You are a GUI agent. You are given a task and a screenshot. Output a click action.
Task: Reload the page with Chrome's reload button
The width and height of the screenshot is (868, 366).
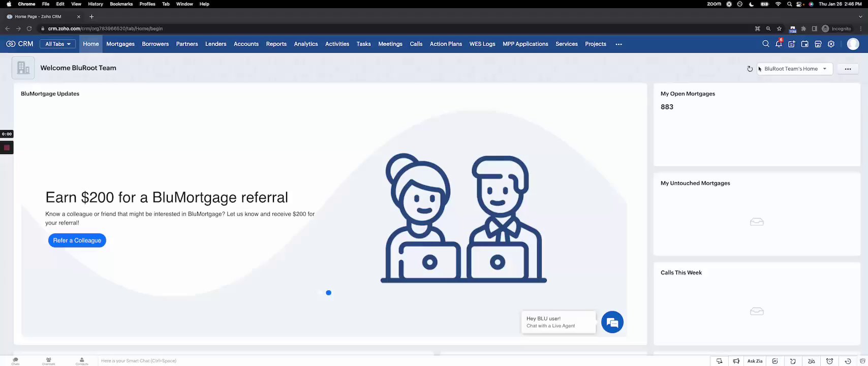coord(29,28)
